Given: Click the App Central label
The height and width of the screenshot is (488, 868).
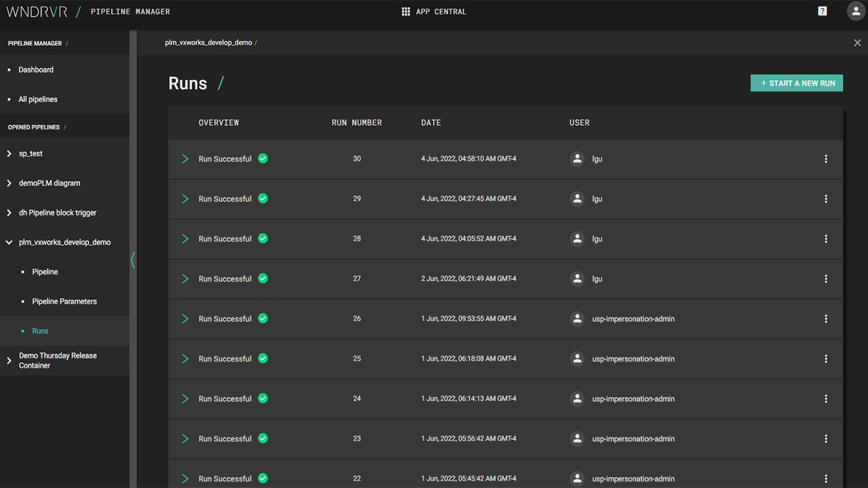Looking at the screenshot, I should (x=441, y=11).
